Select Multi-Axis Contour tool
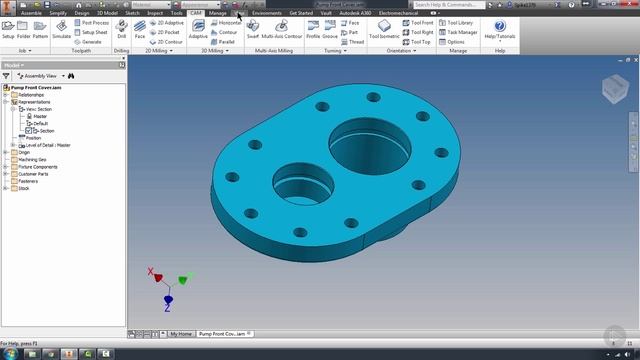 pyautogui.click(x=282, y=29)
